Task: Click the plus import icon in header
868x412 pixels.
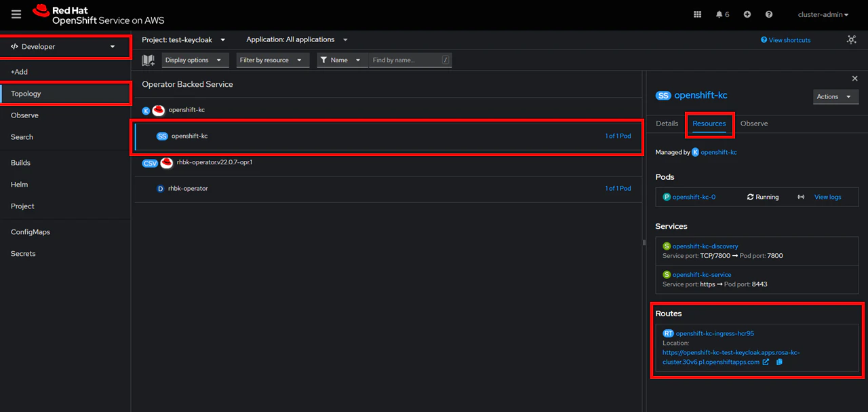Action: [747, 14]
